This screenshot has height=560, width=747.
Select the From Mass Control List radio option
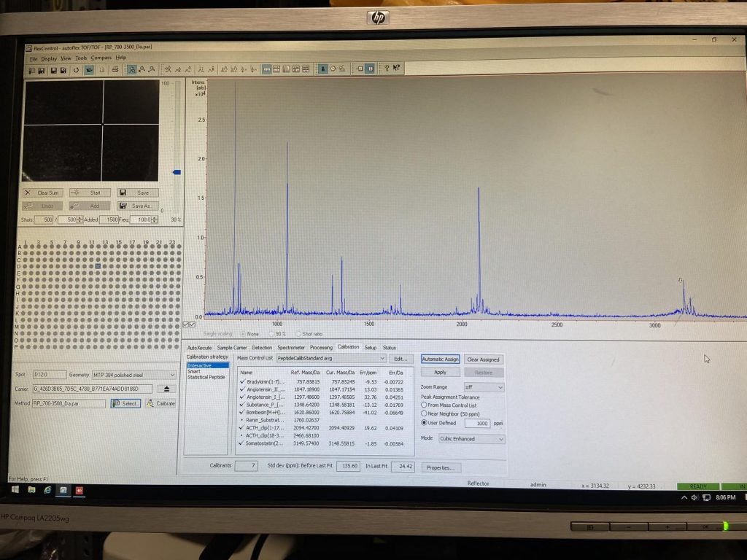click(425, 405)
